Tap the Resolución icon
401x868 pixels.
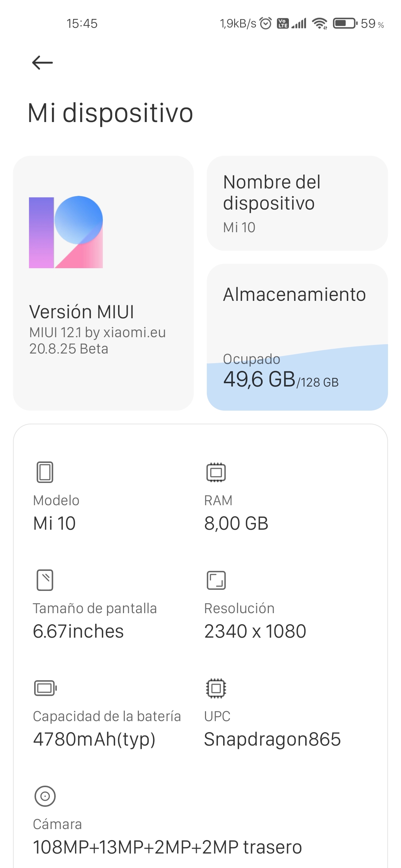(216, 580)
